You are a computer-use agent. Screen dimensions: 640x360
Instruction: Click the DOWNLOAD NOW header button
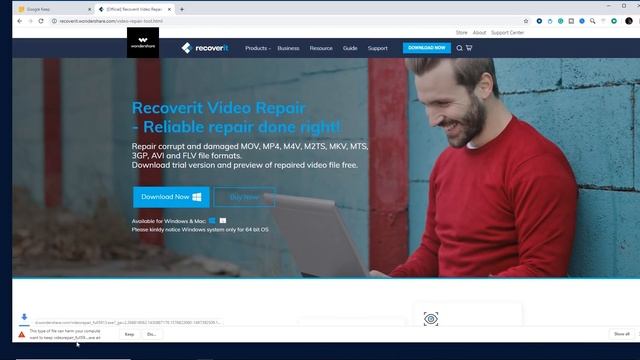(x=427, y=48)
